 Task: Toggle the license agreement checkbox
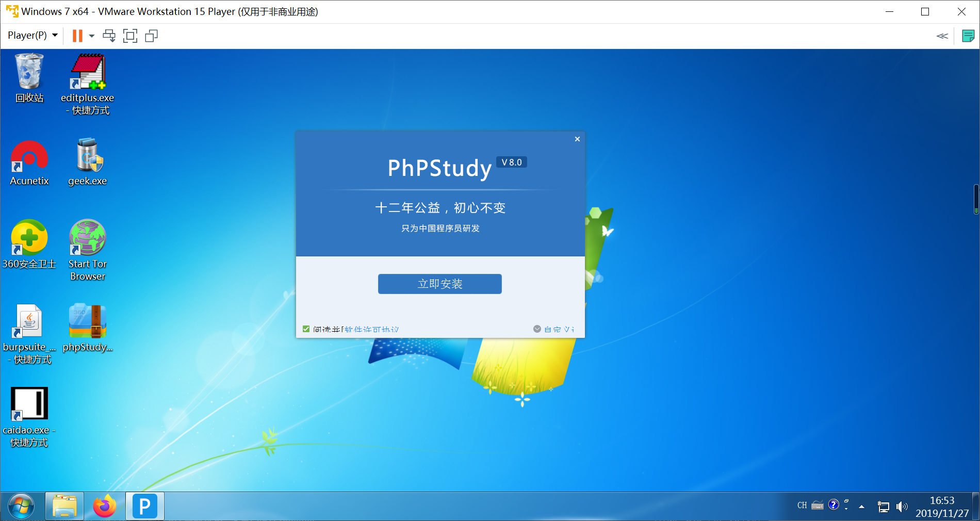pyautogui.click(x=306, y=329)
